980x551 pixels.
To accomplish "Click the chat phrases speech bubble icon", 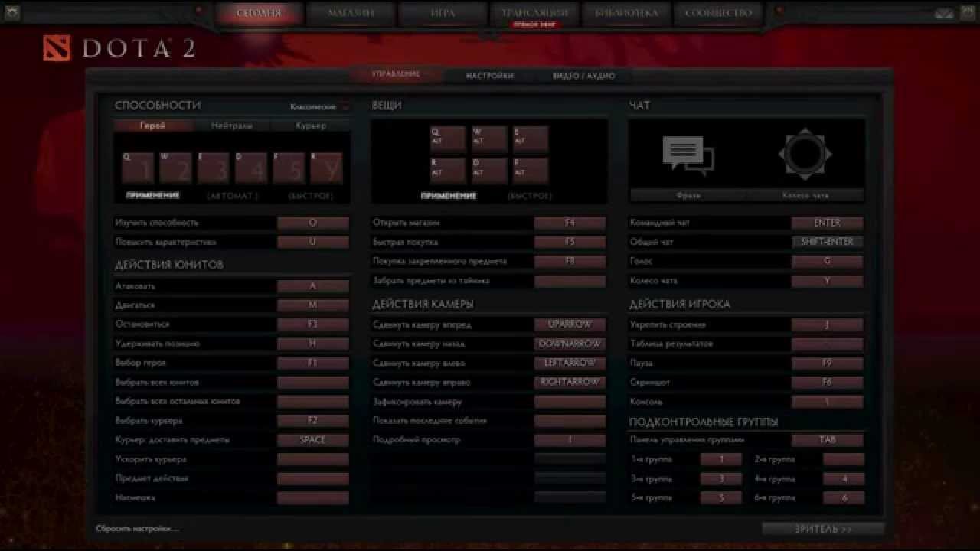I will point(688,155).
